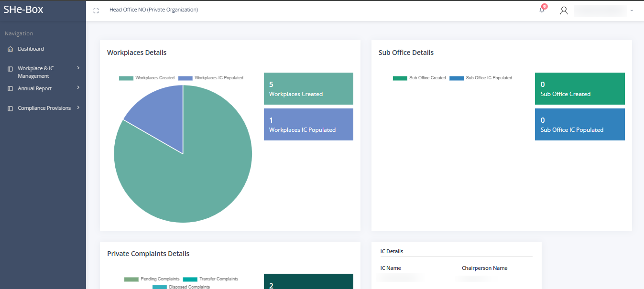Click the 1 Workplaces IC Populated card
This screenshot has height=289, width=644.
(308, 125)
